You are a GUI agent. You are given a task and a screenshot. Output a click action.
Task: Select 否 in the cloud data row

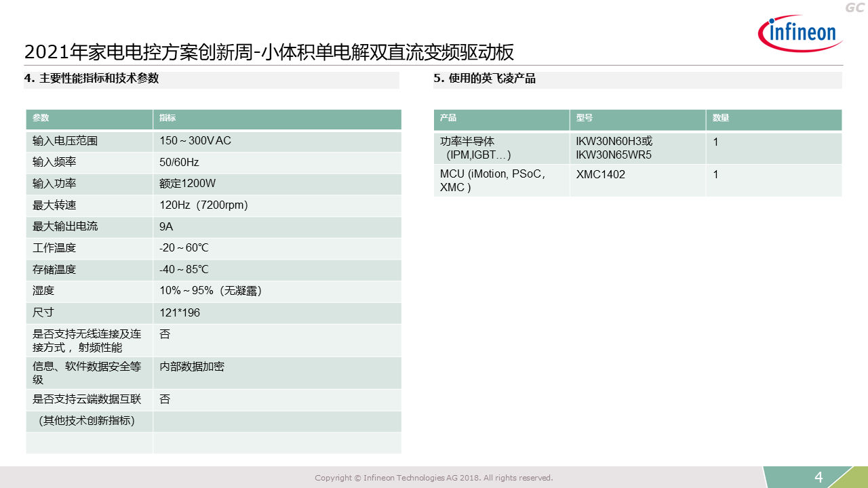click(x=165, y=400)
